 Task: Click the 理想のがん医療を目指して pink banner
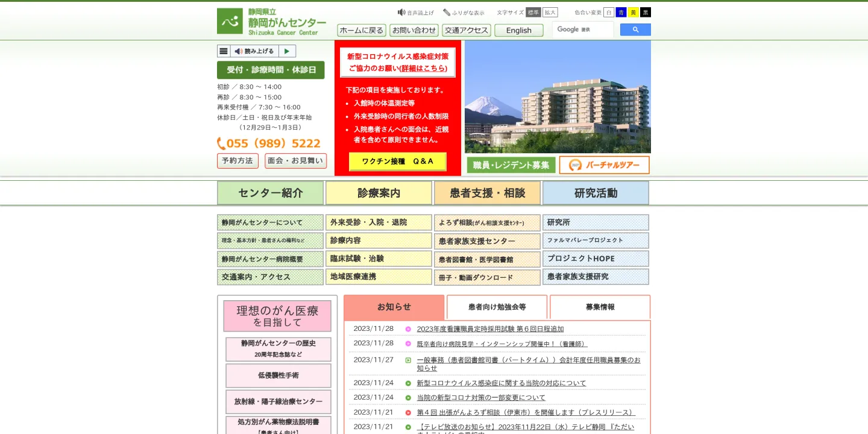point(277,316)
